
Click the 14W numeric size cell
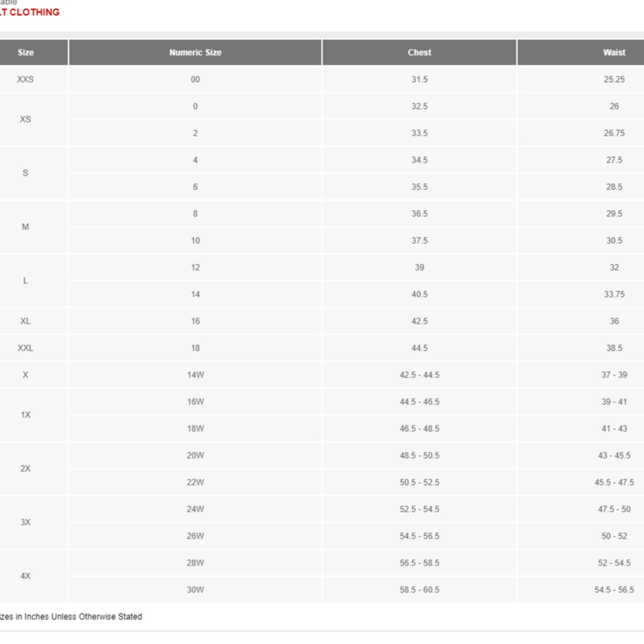[195, 375]
